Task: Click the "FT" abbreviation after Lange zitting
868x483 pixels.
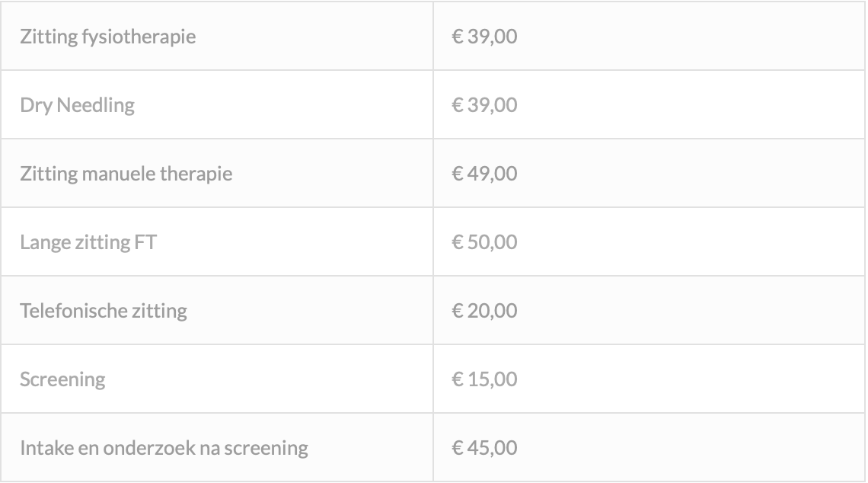Action: pyautogui.click(x=145, y=242)
